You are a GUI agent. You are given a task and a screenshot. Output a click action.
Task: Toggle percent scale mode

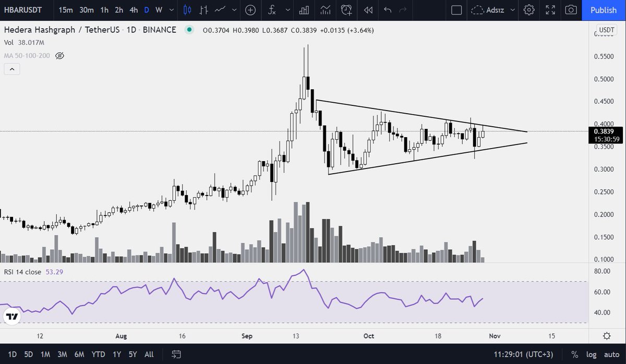[574, 355]
